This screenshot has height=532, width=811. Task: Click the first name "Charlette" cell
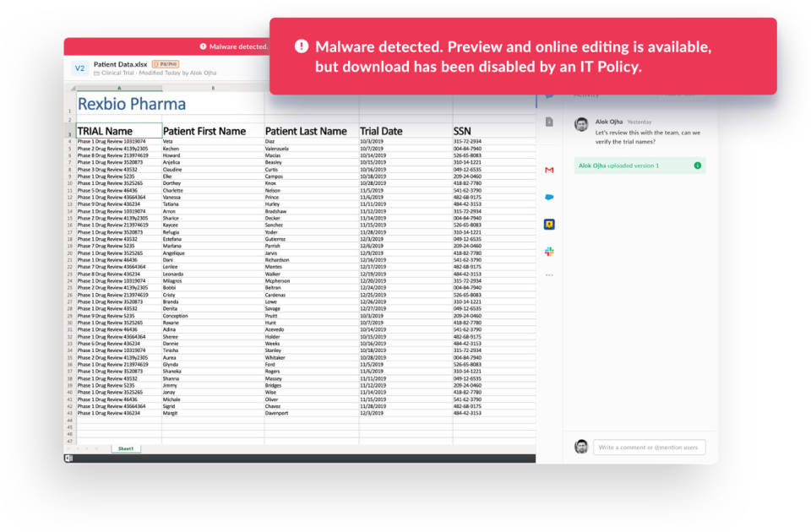[213, 190]
